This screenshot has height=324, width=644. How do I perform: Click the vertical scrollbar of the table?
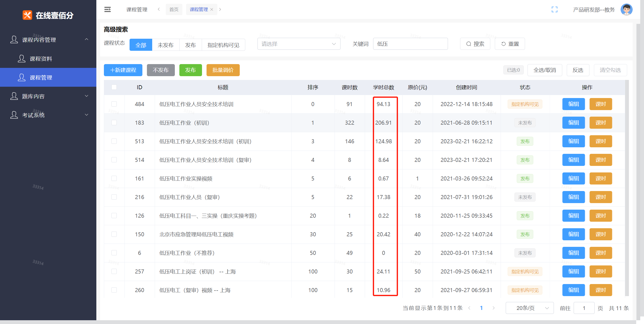click(x=627, y=189)
